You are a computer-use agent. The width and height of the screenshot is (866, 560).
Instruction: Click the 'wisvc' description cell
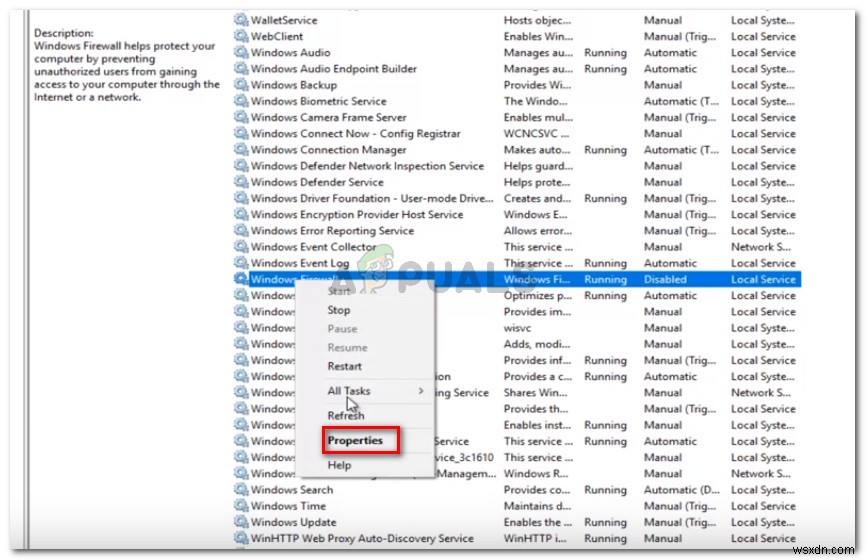(x=517, y=327)
